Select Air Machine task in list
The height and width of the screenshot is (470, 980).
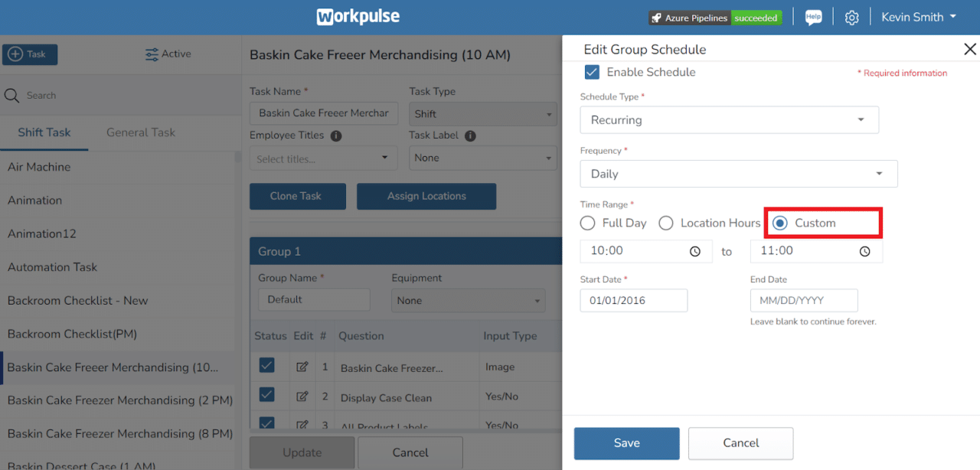[x=118, y=167]
